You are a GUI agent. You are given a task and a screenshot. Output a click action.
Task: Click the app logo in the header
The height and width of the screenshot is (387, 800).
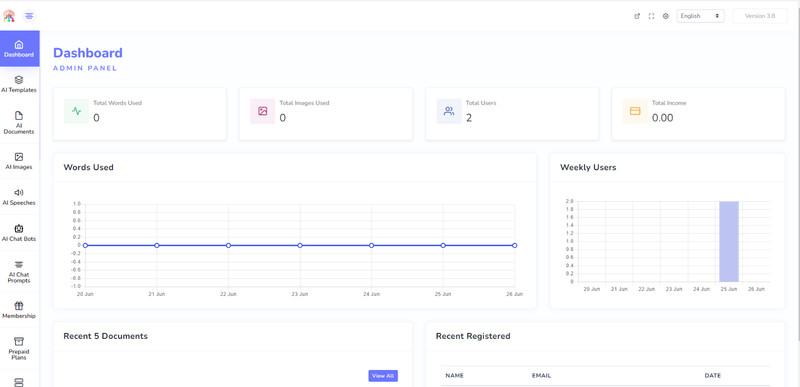click(x=9, y=16)
